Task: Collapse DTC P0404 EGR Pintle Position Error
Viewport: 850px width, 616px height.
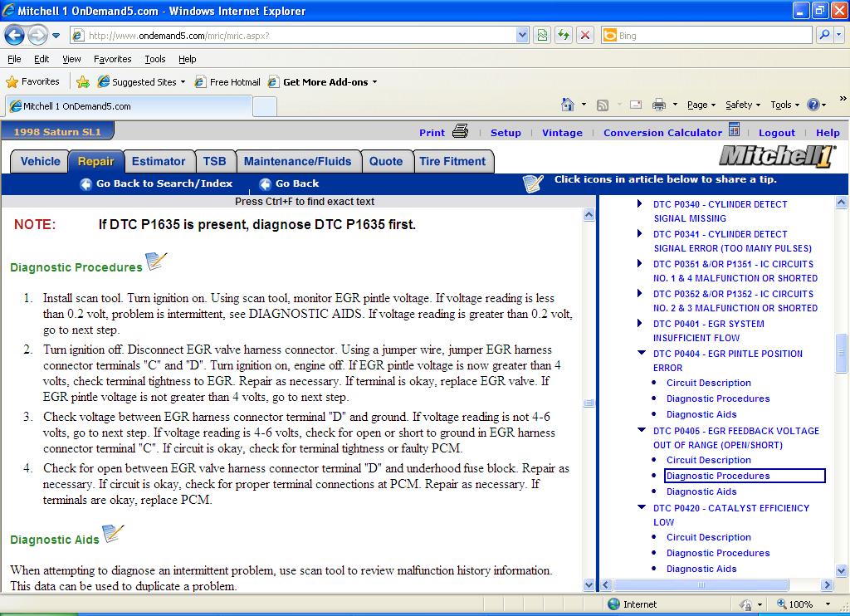Action: coord(642,353)
